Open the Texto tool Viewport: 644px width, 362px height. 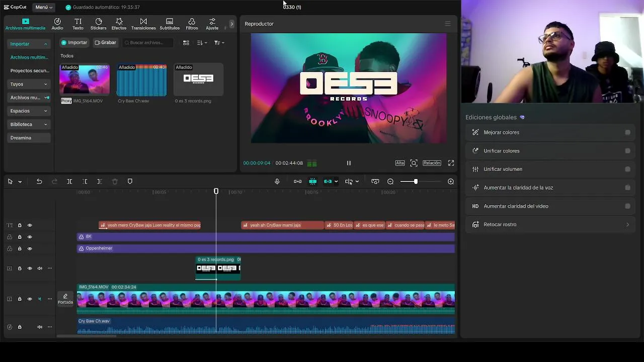click(78, 24)
